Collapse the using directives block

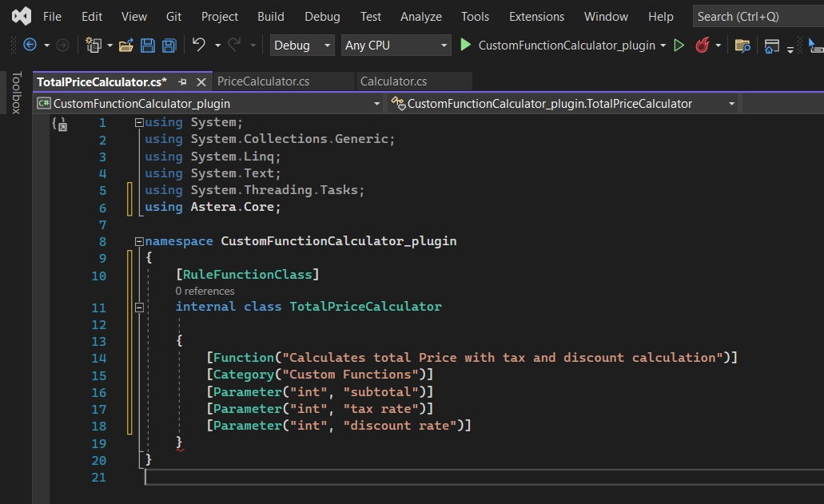139,123
